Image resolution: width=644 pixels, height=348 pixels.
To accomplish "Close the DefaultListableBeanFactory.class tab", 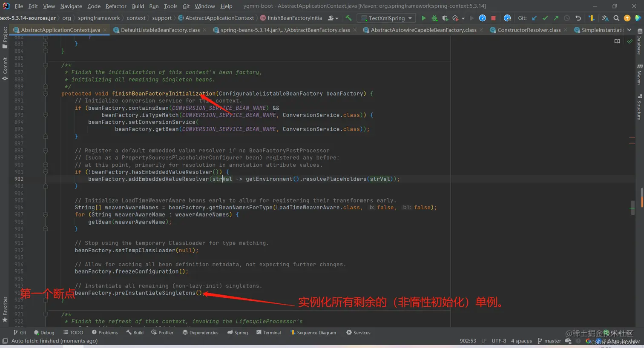I will click(x=204, y=30).
